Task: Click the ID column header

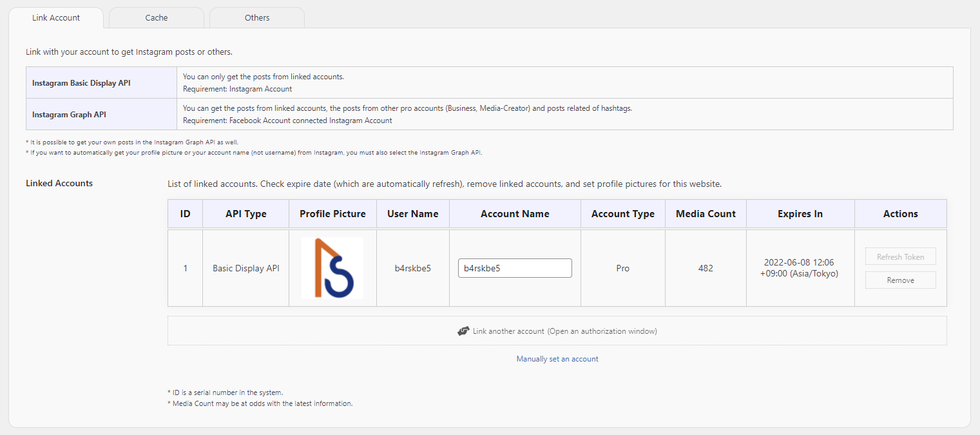Action: point(185,214)
